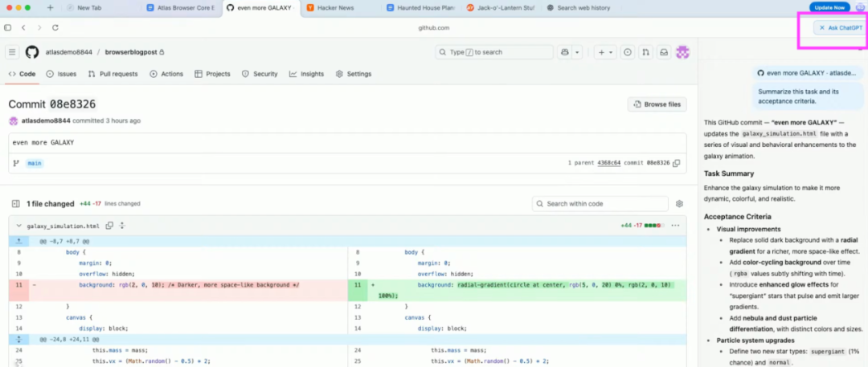Click the Browse files button
The width and height of the screenshot is (868, 367).
tap(657, 104)
